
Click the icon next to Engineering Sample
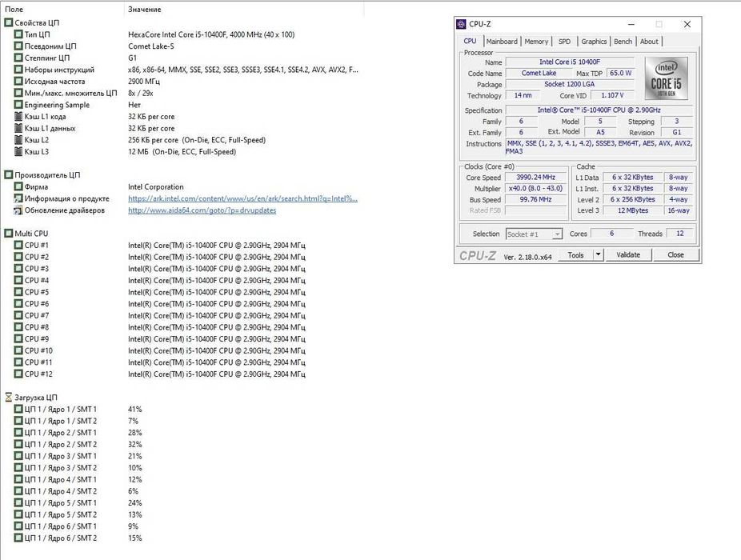(x=18, y=105)
